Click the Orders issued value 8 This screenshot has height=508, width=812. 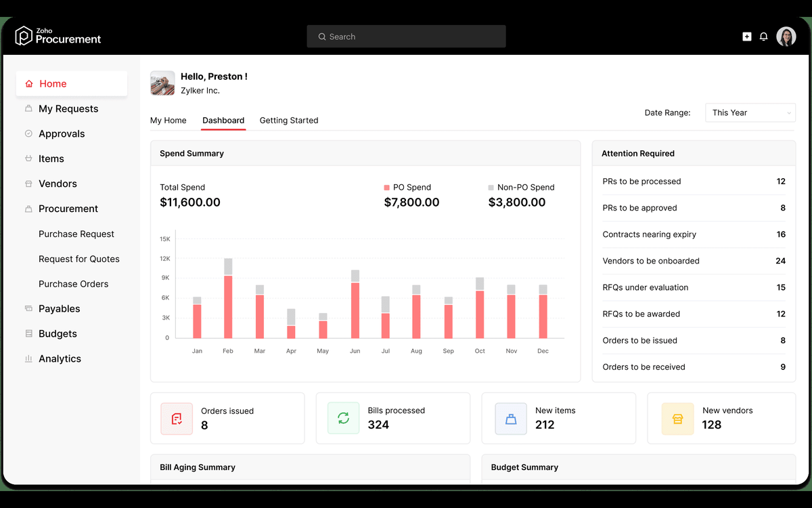204,425
